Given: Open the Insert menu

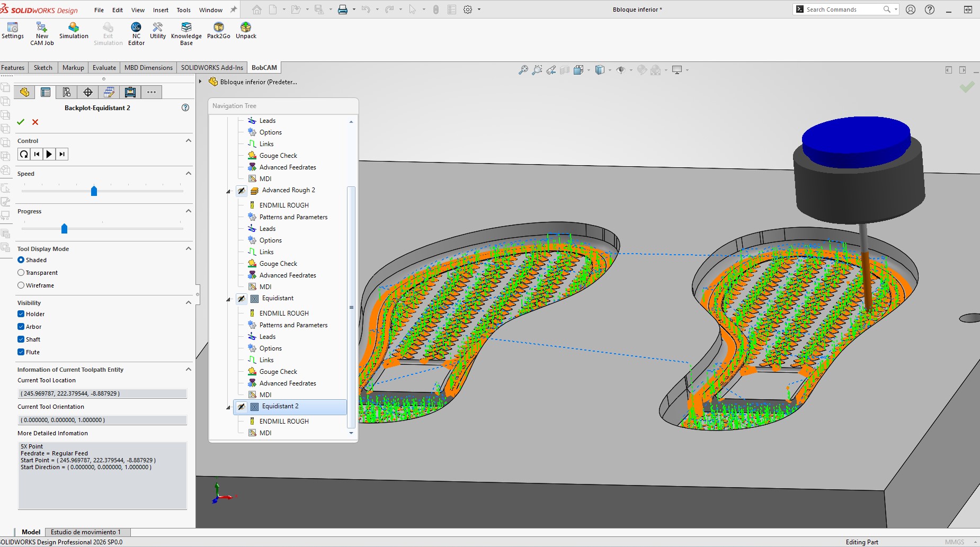Looking at the screenshot, I should pos(161,9).
